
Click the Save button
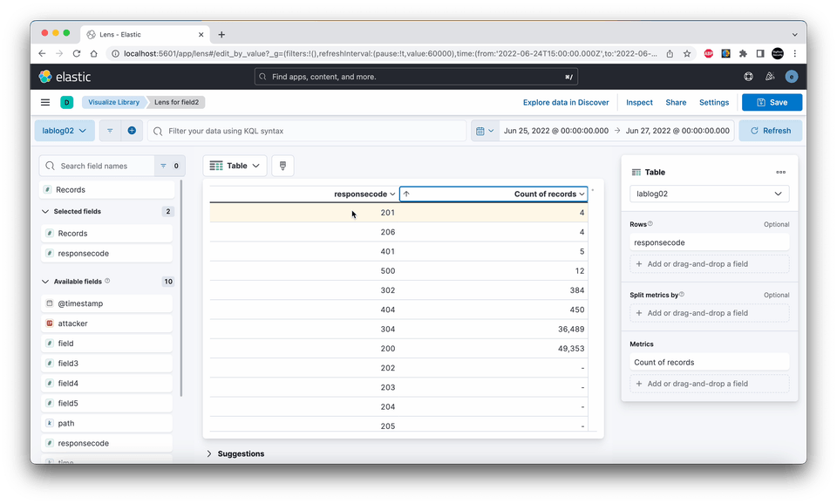point(772,102)
